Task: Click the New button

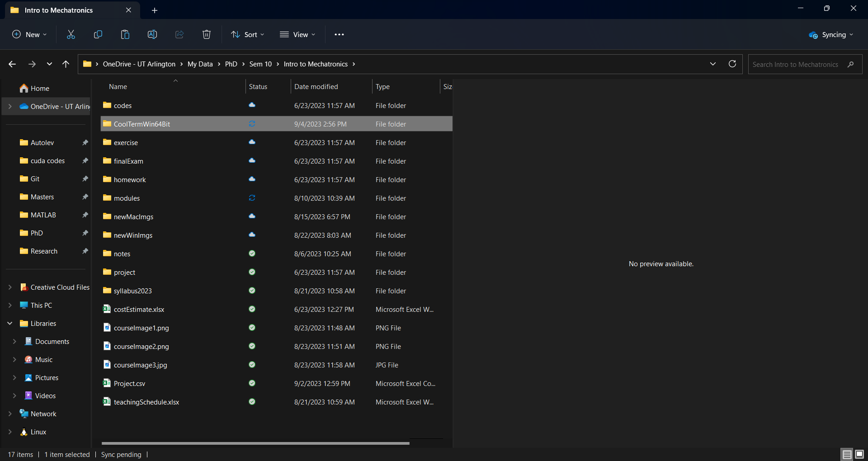Action: click(29, 35)
